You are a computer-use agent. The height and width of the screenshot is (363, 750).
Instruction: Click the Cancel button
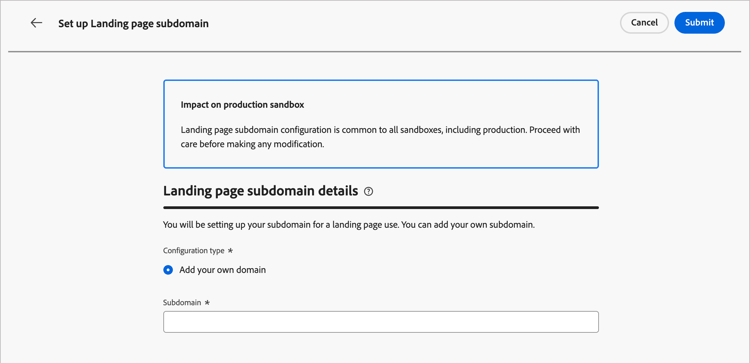pyautogui.click(x=644, y=22)
